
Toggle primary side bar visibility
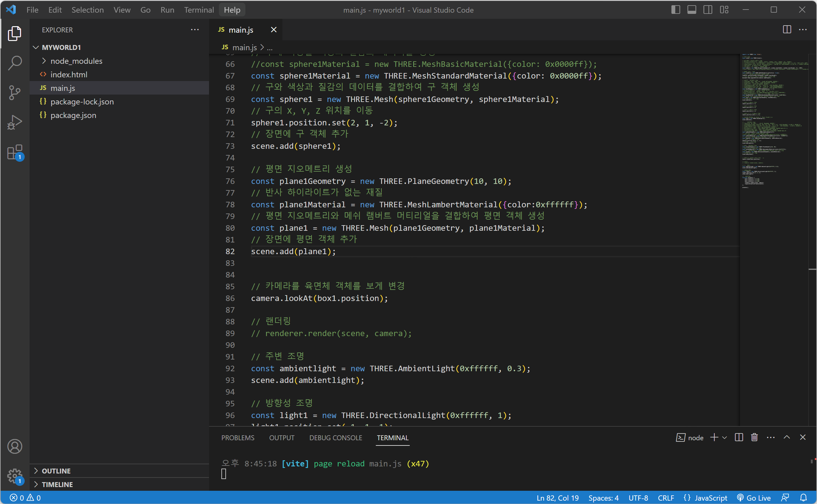(x=675, y=10)
